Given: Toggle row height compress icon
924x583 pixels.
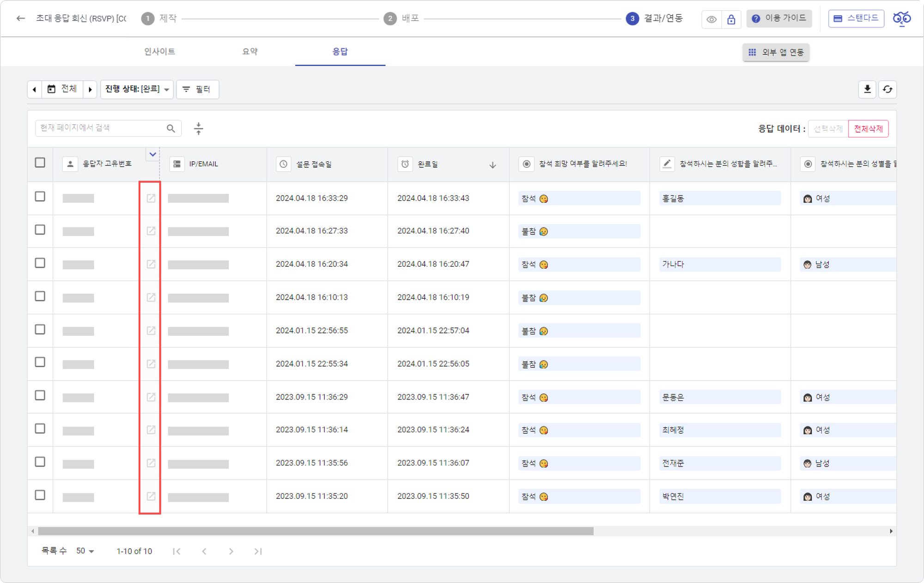Looking at the screenshot, I should pos(199,129).
